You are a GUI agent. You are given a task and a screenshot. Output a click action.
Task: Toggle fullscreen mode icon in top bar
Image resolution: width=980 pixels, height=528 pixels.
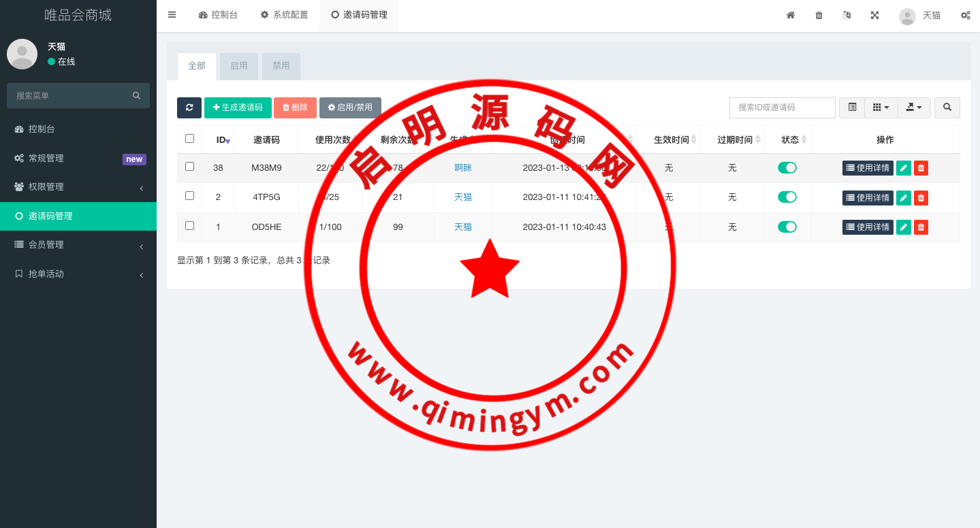(874, 15)
